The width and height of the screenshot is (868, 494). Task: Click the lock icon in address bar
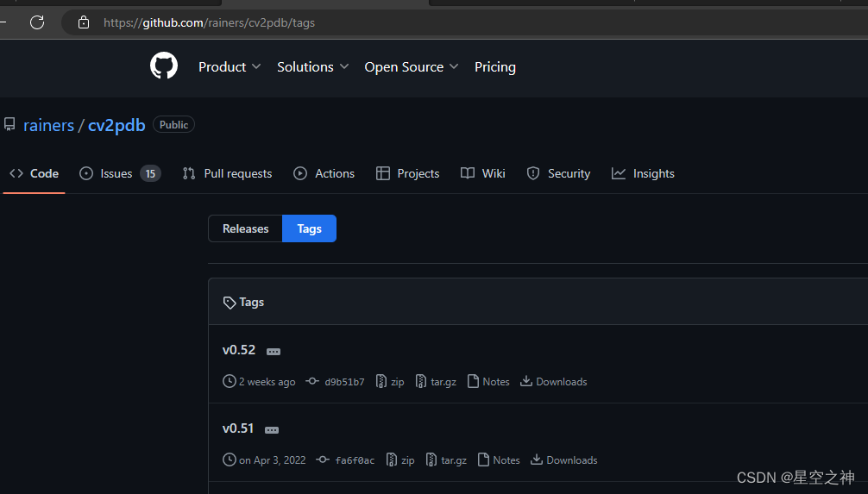pyautogui.click(x=84, y=22)
